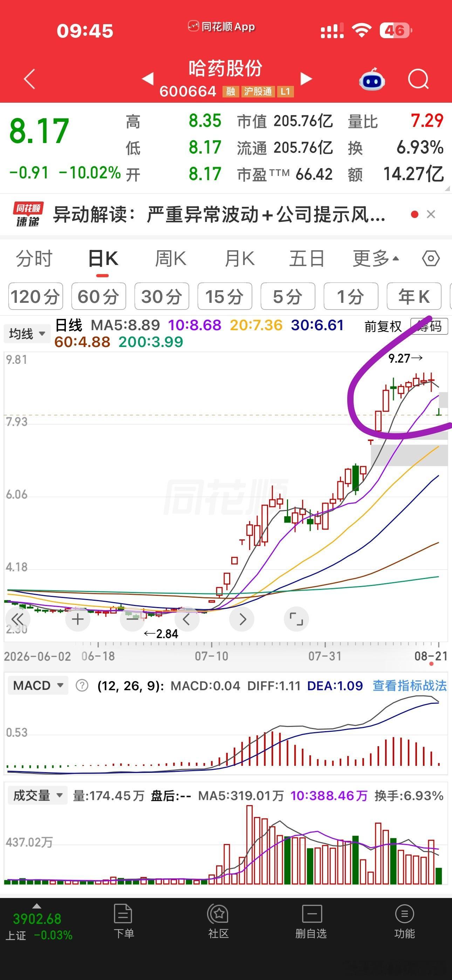Read the 异动解读 news headline
The height and width of the screenshot is (980, 452).
coord(219,215)
